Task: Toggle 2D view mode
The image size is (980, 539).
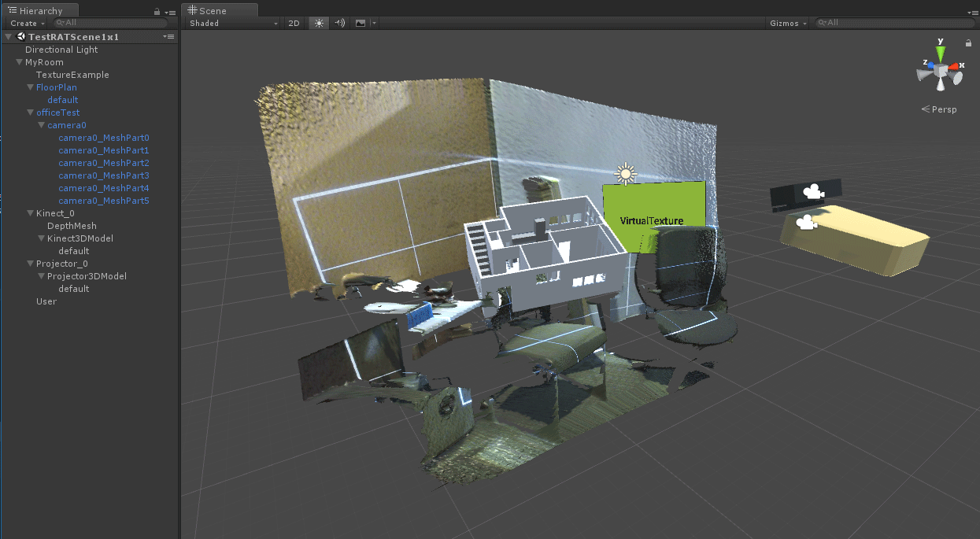Action: coord(294,23)
